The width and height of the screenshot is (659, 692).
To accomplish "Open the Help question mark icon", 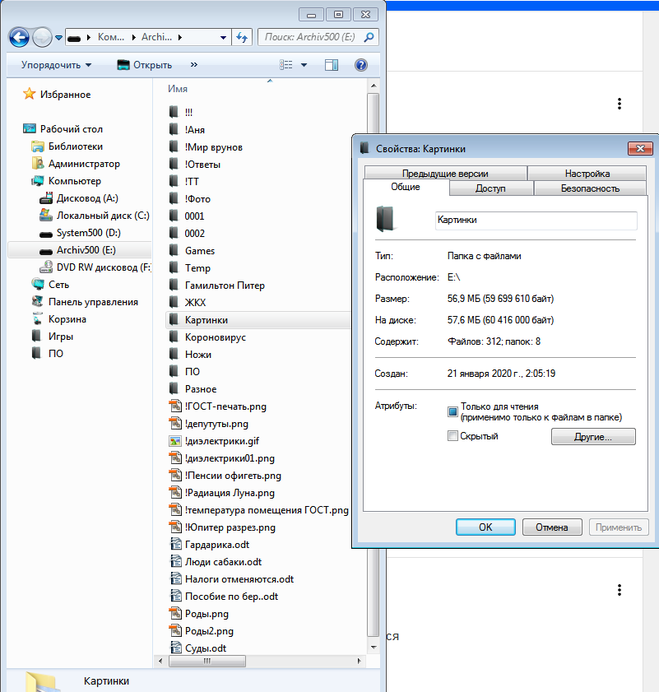I will 360,65.
